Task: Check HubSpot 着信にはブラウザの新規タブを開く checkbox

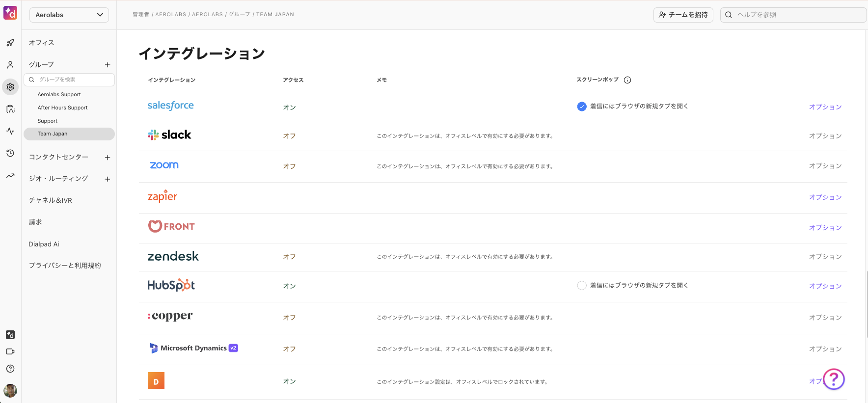Action: point(582,286)
